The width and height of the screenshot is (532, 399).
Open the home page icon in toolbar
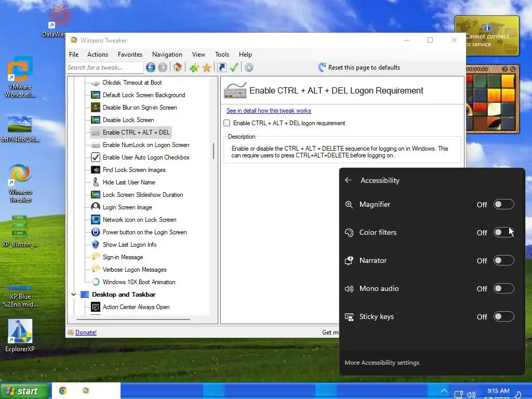178,67
